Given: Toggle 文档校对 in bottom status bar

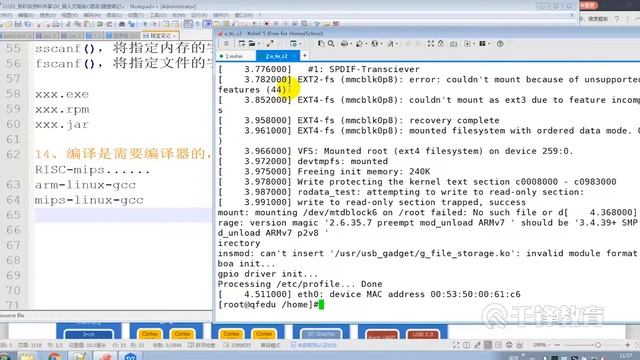Looking at the screenshot, I should point(236,345).
